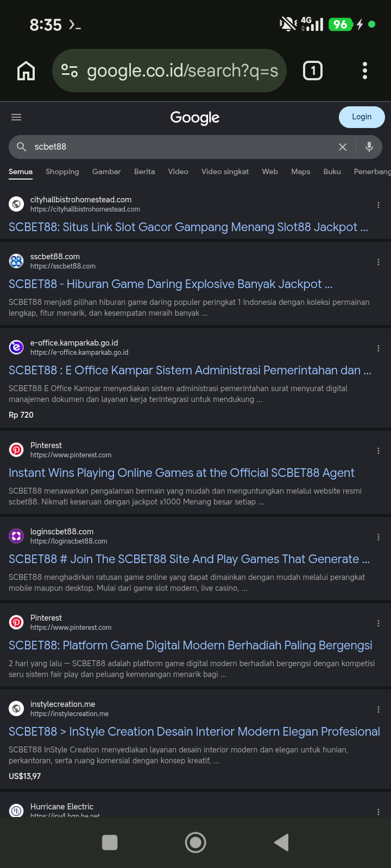Open more options for sscbet88.com result
The width and height of the screenshot is (391, 868).
click(379, 262)
